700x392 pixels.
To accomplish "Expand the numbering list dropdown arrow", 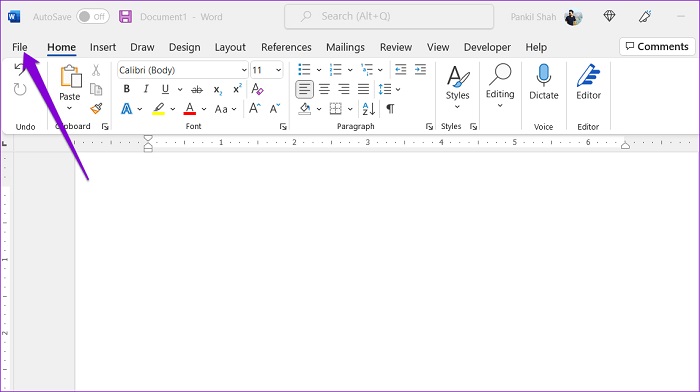I will point(350,70).
